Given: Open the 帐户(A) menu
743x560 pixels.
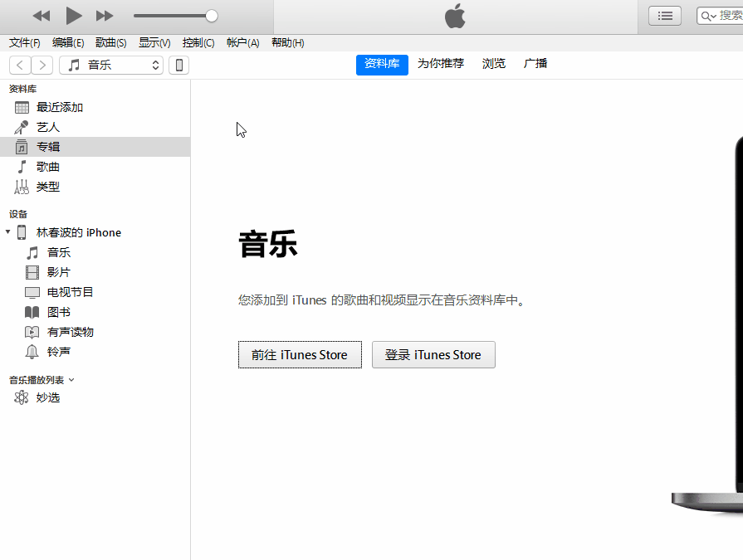Looking at the screenshot, I should (242, 43).
